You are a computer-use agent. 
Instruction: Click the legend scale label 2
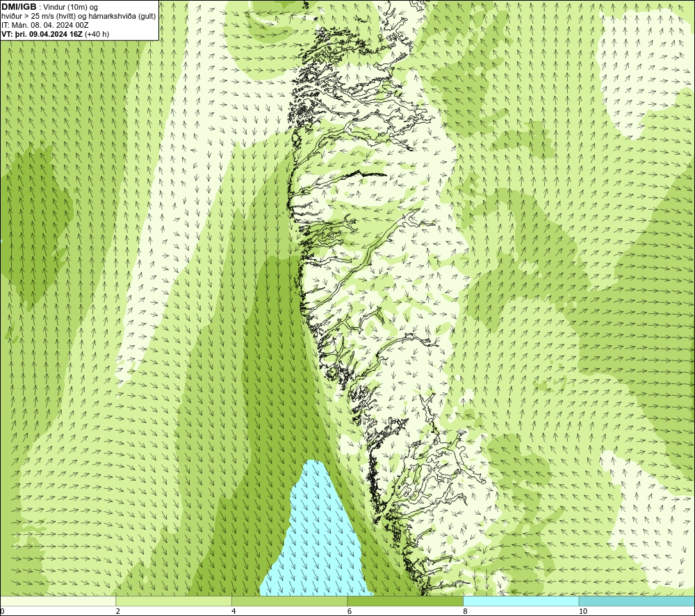click(118, 612)
